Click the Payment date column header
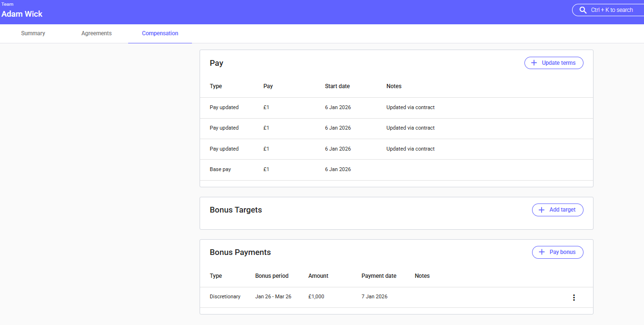The width and height of the screenshot is (644, 325). [x=379, y=276]
